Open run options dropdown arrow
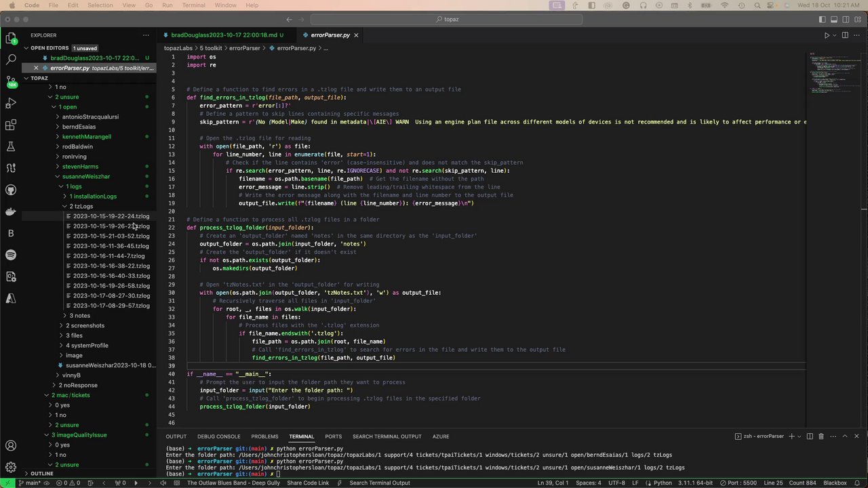This screenshot has width=868, height=488. point(835,35)
